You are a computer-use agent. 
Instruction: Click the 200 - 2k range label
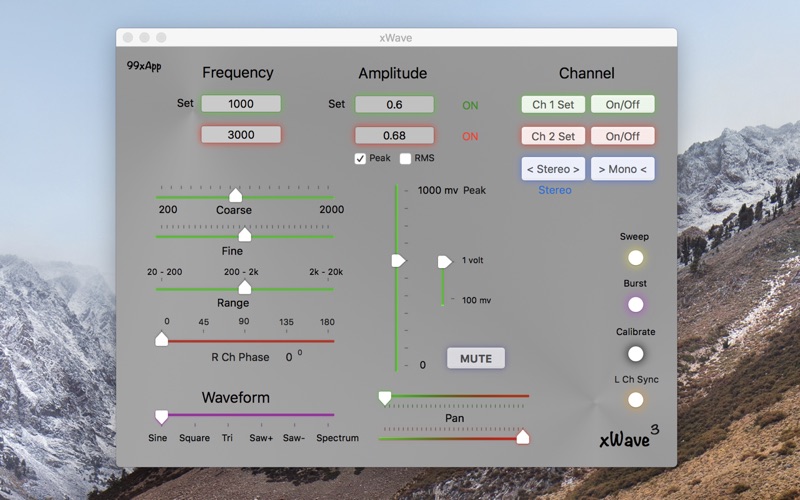(241, 272)
